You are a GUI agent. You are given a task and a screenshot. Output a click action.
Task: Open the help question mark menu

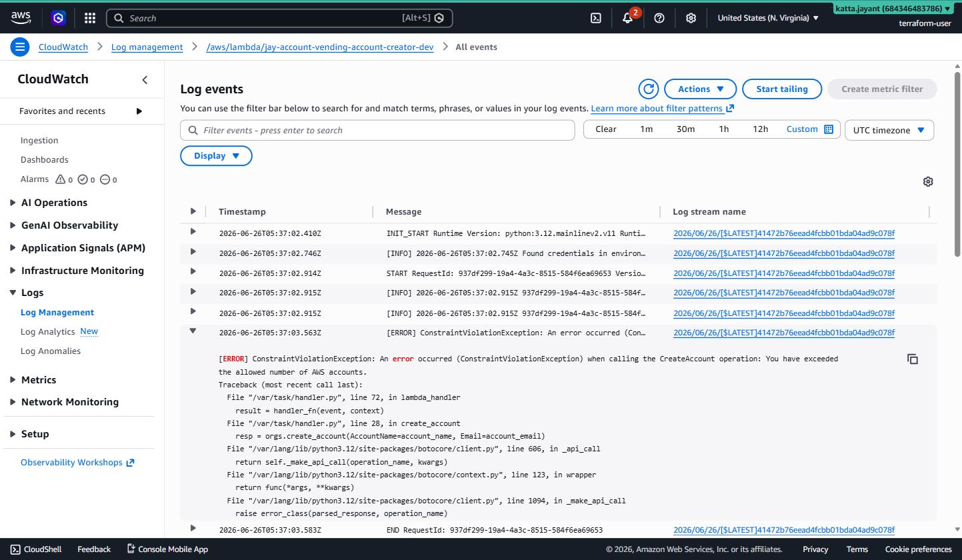click(x=659, y=18)
